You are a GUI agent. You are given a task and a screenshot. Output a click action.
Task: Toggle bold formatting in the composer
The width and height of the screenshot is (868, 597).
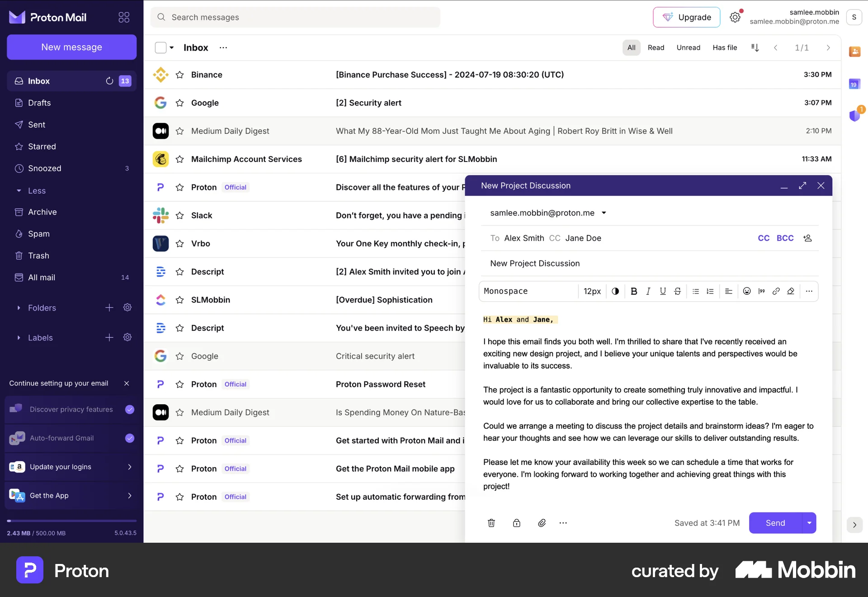pyautogui.click(x=633, y=291)
